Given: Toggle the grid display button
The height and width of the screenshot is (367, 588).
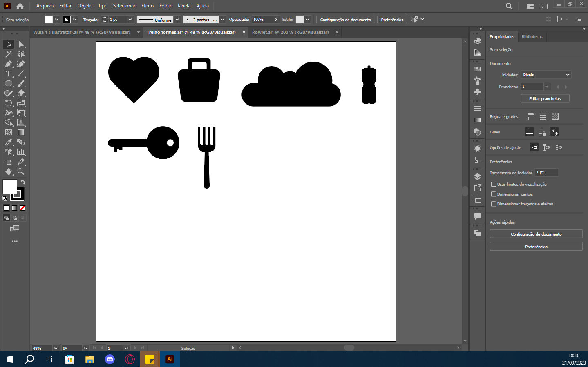Looking at the screenshot, I should [543, 116].
